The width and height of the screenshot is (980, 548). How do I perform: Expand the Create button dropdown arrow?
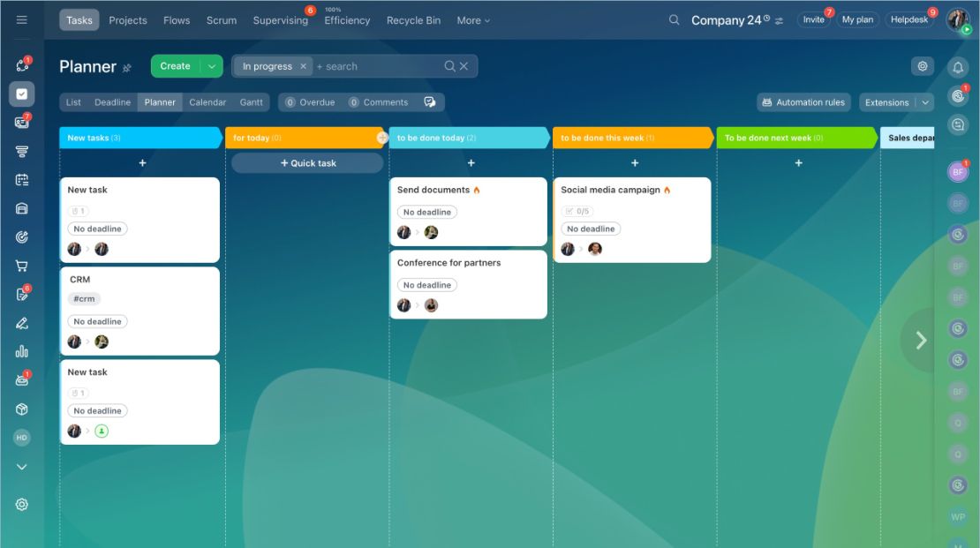[212, 66]
